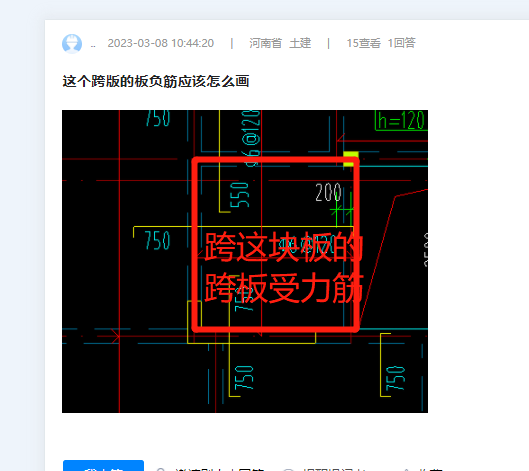
Task: Open the CAD drawing image attachment
Action: pyautogui.click(x=245, y=261)
